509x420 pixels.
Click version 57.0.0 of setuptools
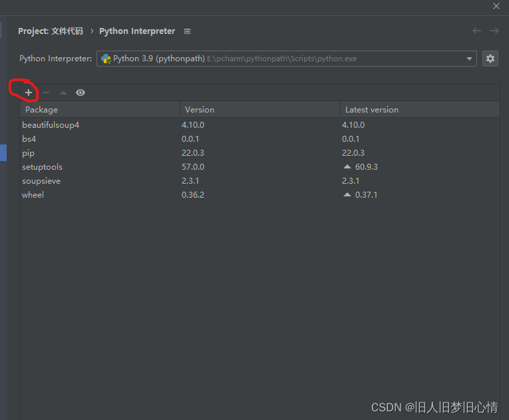(x=193, y=167)
